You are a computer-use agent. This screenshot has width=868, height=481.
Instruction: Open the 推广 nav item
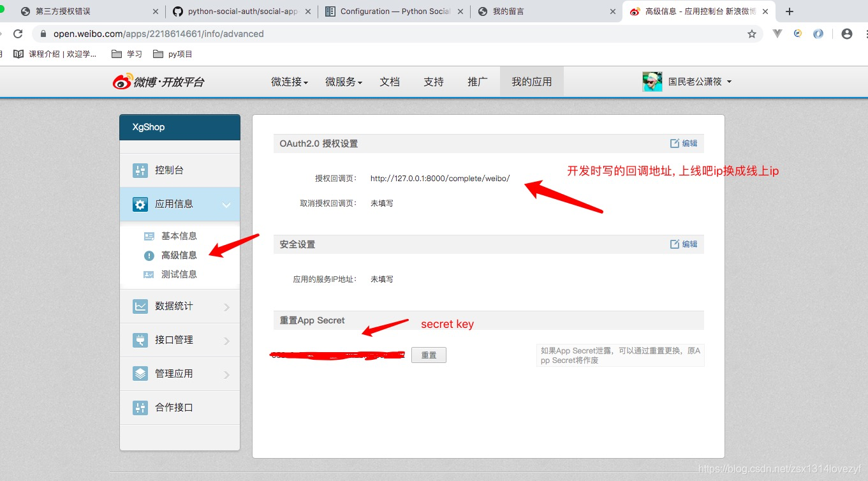coord(478,82)
